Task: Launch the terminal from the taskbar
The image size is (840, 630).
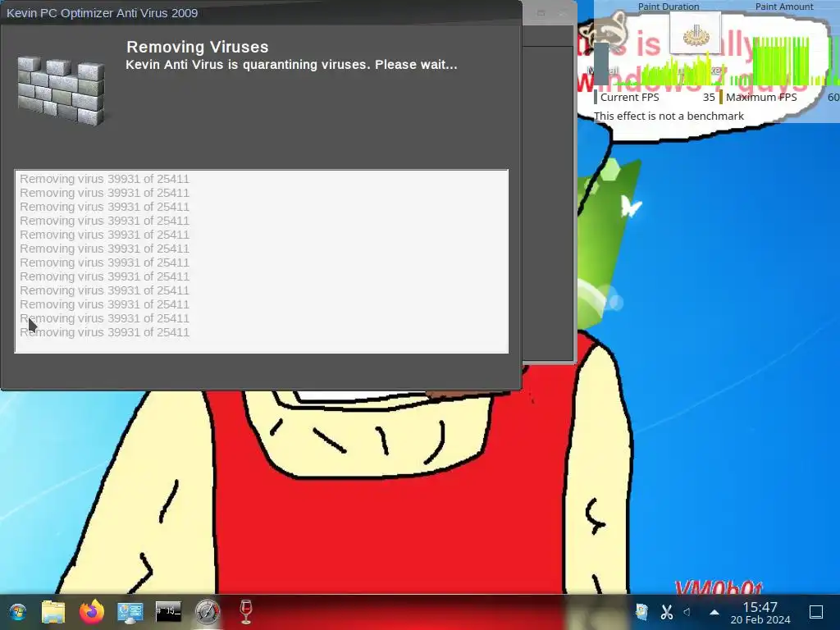Action: coord(169,611)
